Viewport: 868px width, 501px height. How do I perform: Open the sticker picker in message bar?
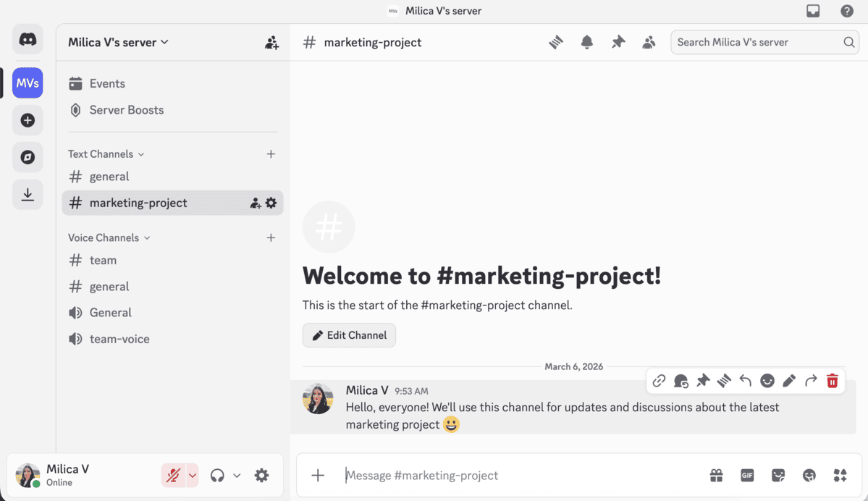[x=778, y=476]
